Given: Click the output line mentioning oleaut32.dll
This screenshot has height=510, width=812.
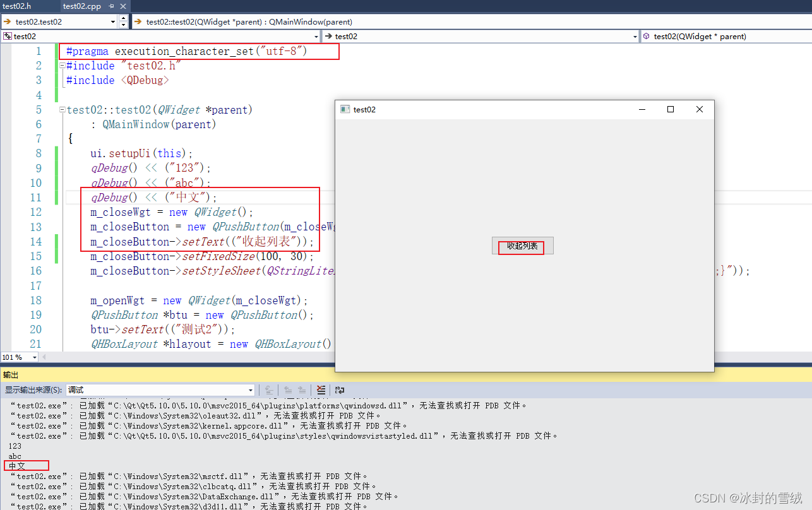Looking at the screenshot, I should coord(196,416).
